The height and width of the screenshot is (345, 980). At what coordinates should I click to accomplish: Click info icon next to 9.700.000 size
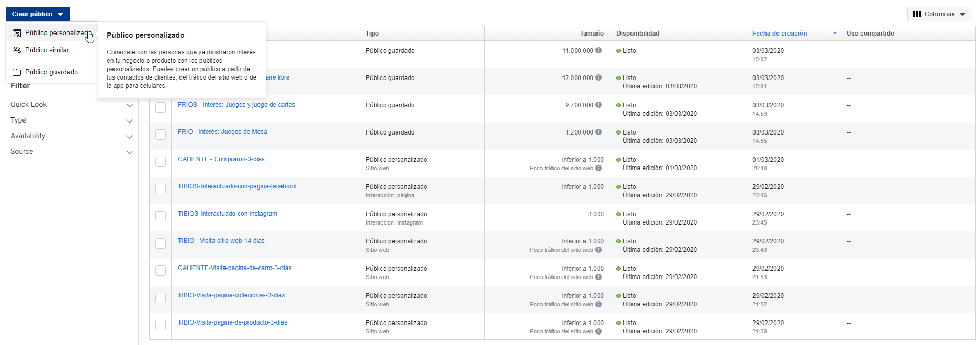(x=599, y=105)
